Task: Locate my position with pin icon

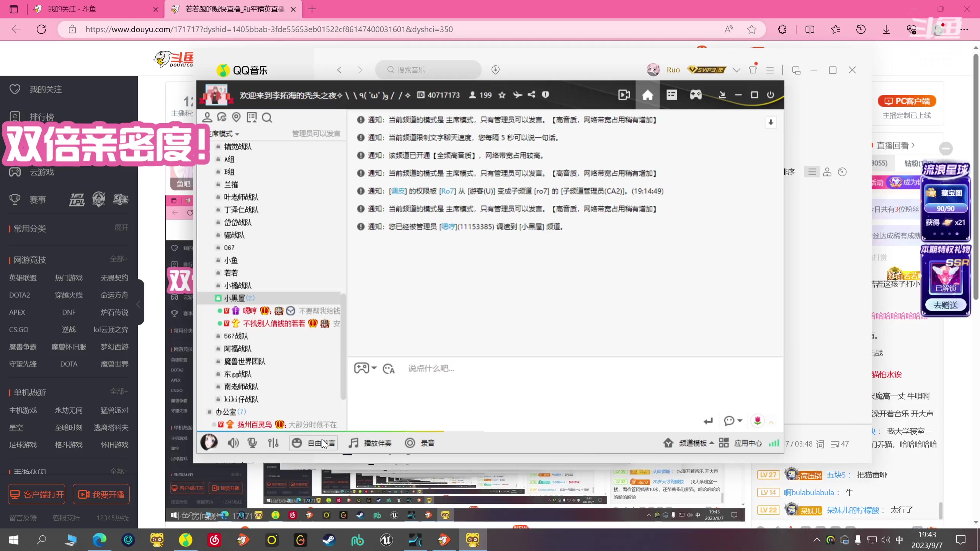Action: (x=236, y=117)
